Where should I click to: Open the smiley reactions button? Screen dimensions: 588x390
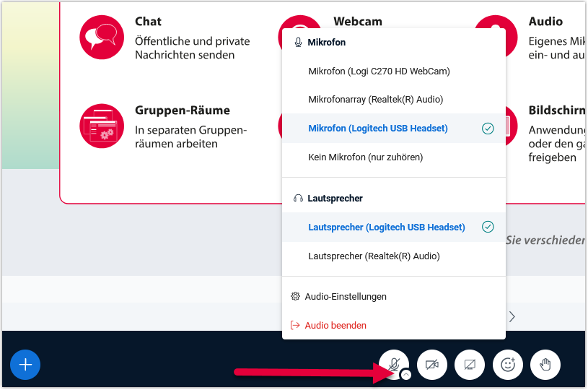point(507,365)
